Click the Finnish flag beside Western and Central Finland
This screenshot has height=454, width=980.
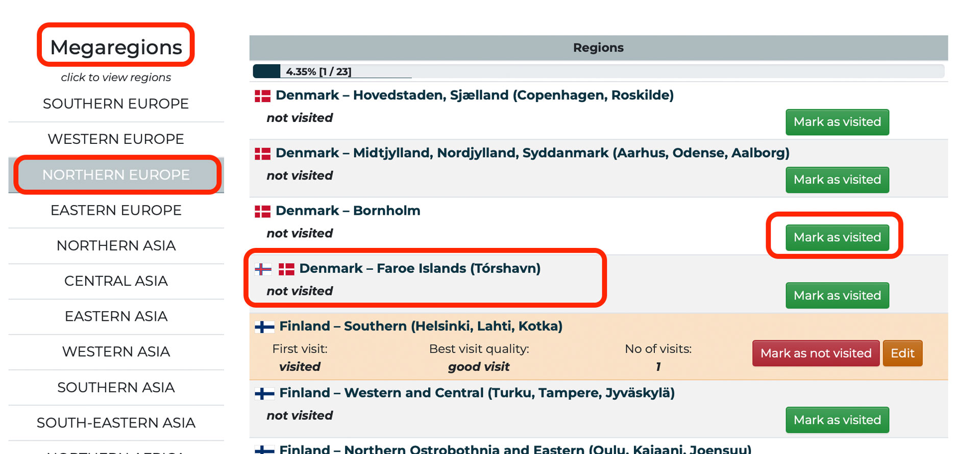point(264,393)
